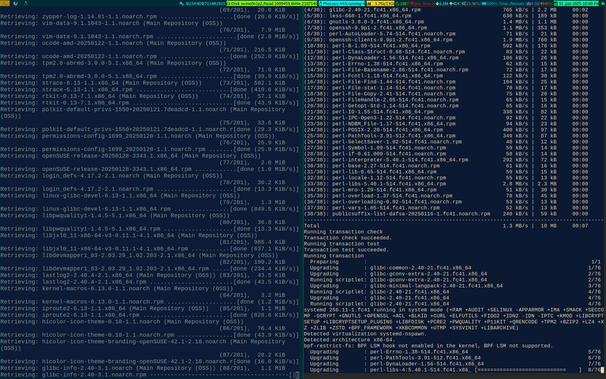Click 'Retrieving: zypper-log-1.14.81-1.1.noarch.rpm' line
This screenshot has width=606, height=379.
(150, 17)
